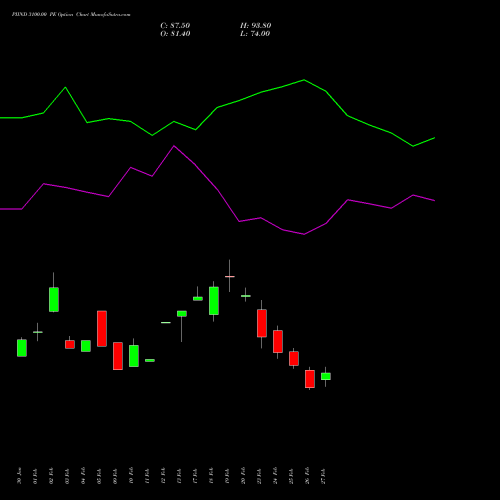Click the high price value H: 93.80
This screenshot has height=500, width=500.
click(256, 26)
